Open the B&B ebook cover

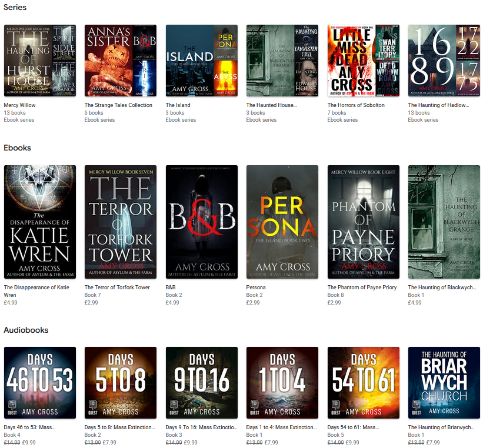click(x=201, y=222)
